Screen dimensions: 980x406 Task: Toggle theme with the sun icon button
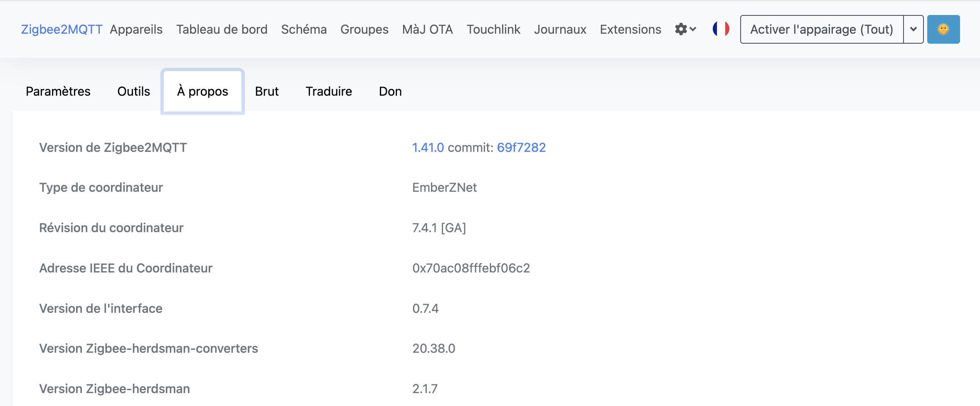(943, 30)
